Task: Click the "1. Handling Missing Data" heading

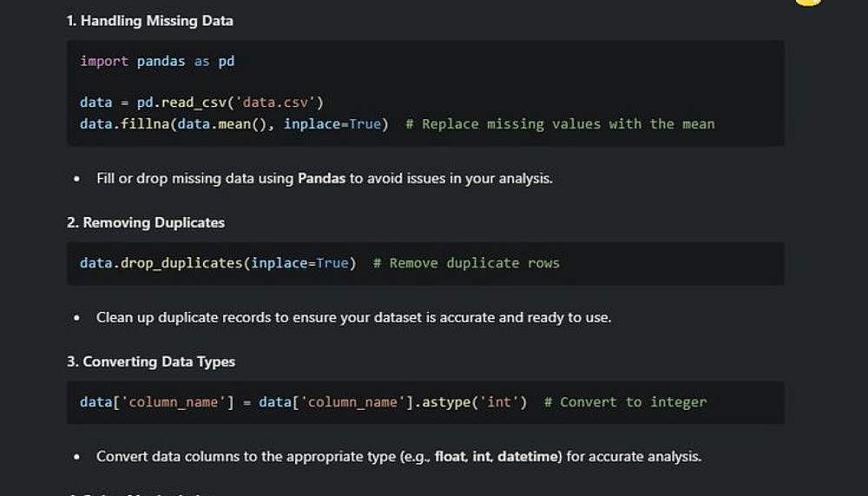Action: pos(149,20)
